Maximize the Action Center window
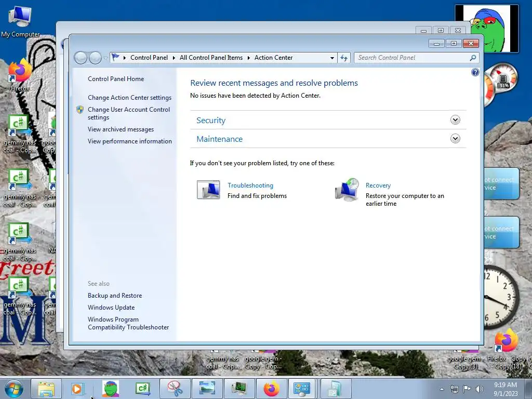 [453, 44]
